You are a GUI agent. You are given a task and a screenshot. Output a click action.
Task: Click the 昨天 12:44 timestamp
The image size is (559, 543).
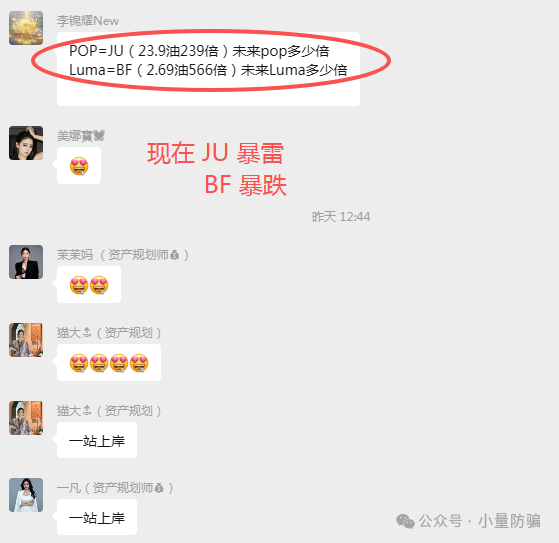click(341, 217)
